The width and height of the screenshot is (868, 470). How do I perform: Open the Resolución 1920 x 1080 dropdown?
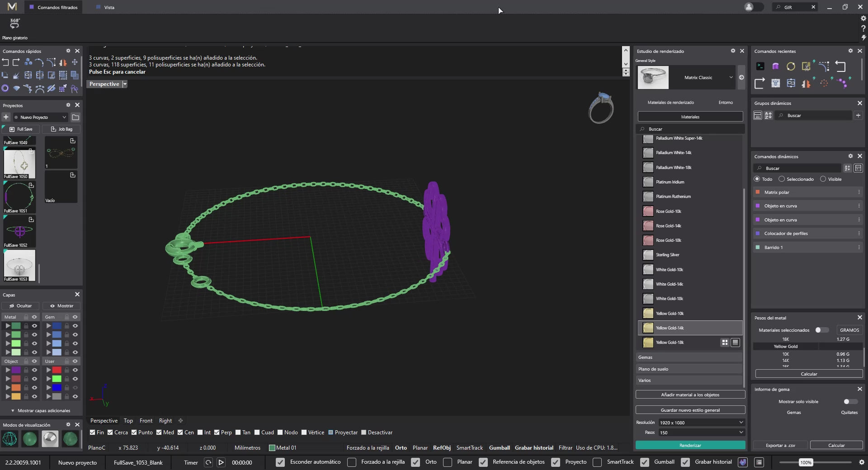coord(701,423)
